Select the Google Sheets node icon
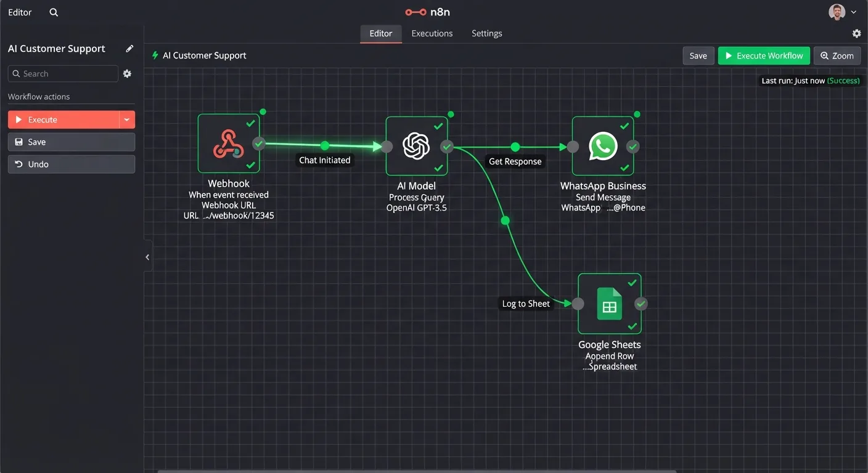 tap(610, 304)
